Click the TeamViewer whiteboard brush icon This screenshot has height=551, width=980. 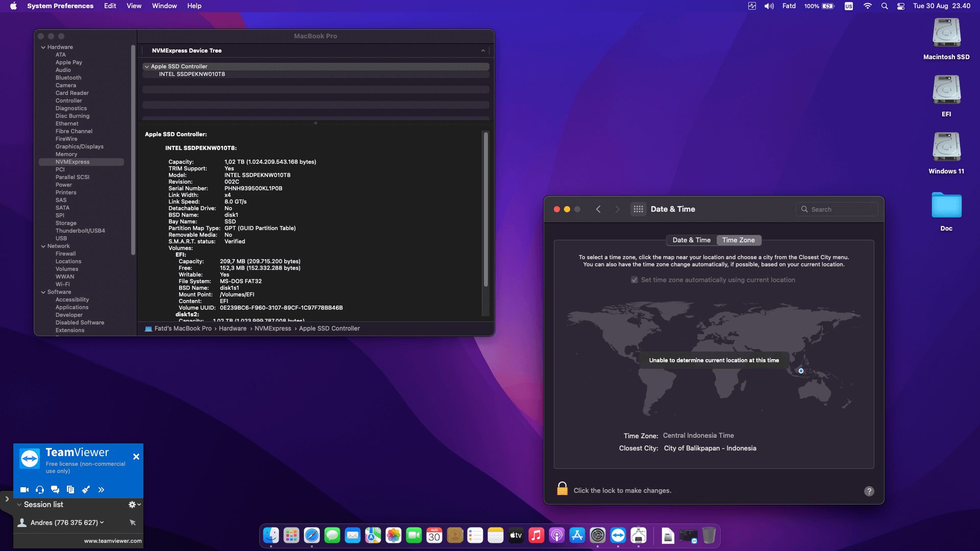pyautogui.click(x=86, y=490)
